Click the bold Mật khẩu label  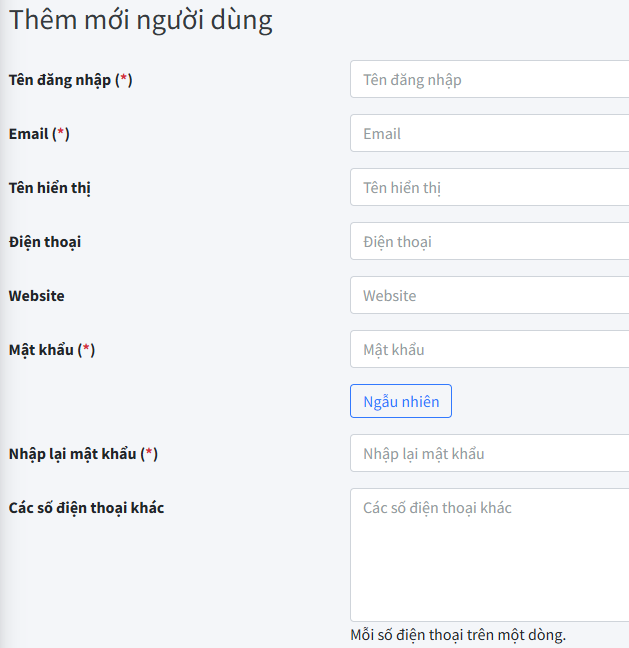tap(41, 350)
